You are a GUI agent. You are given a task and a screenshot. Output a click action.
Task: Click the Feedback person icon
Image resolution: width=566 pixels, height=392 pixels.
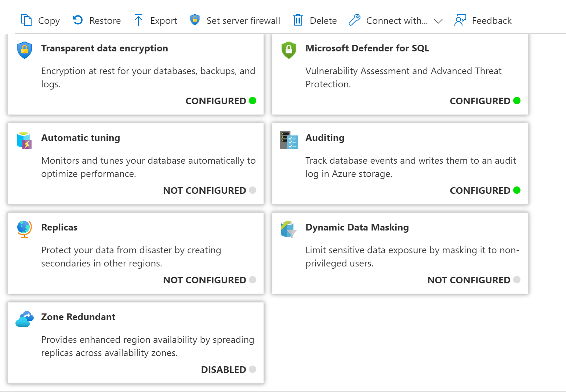point(460,20)
